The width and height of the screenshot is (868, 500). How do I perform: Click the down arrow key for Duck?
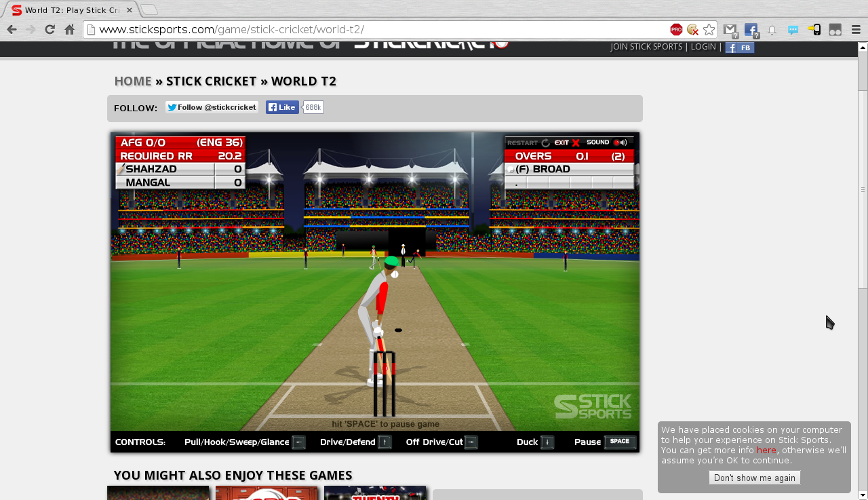tap(547, 442)
